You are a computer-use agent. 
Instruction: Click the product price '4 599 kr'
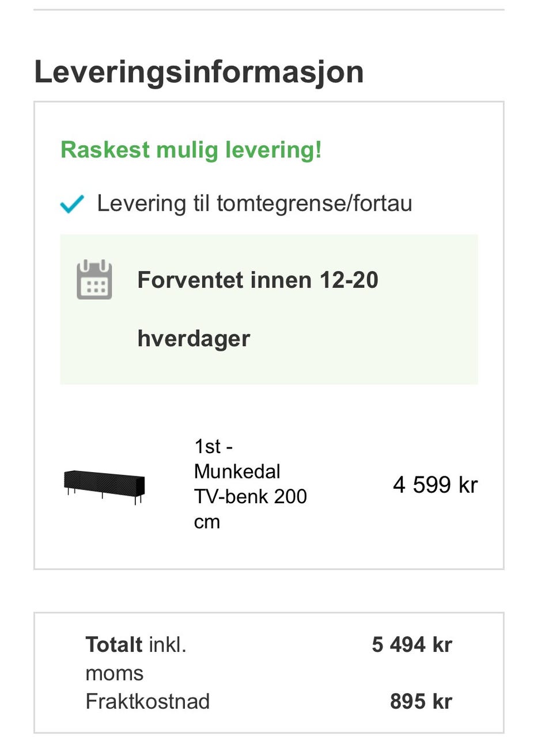[x=435, y=485]
